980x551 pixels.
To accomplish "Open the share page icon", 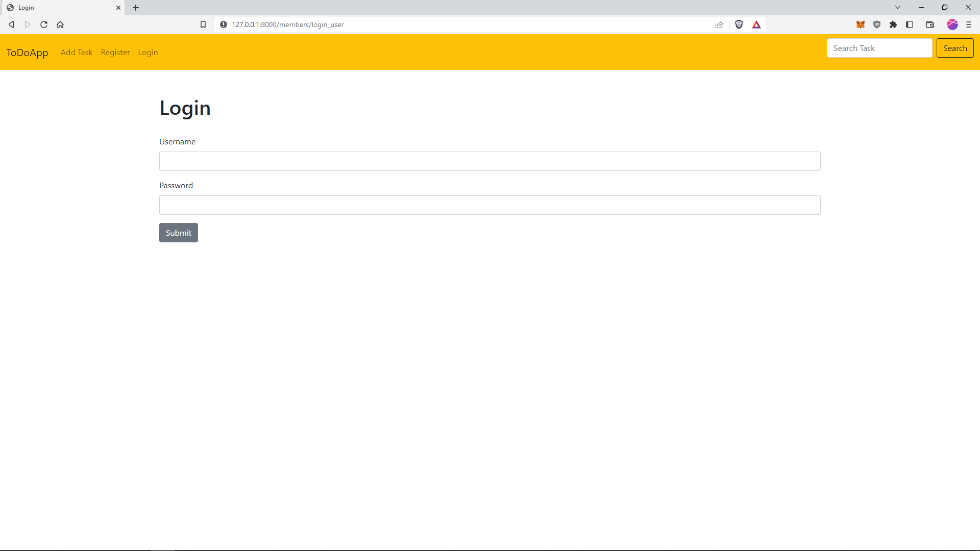I will click(719, 24).
